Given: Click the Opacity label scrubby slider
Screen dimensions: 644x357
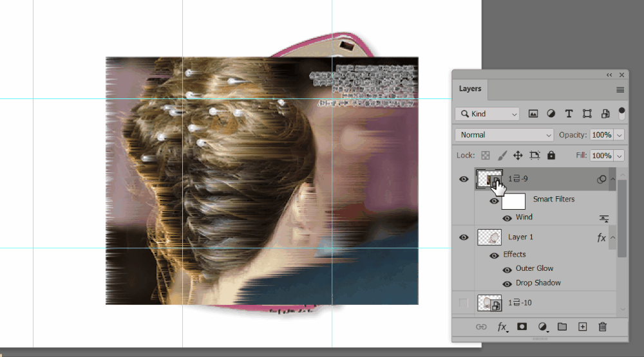Looking at the screenshot, I should 573,135.
